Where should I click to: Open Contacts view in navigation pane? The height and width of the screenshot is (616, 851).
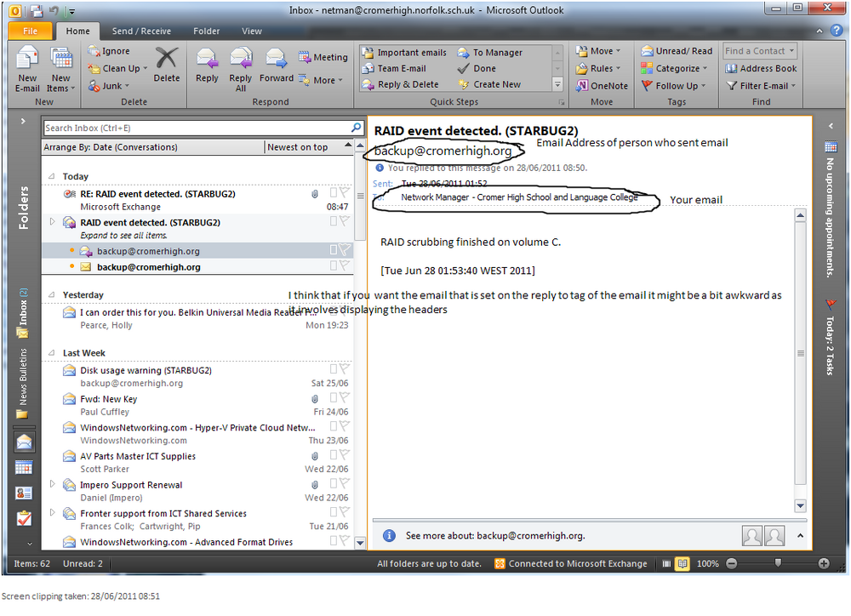(24, 493)
